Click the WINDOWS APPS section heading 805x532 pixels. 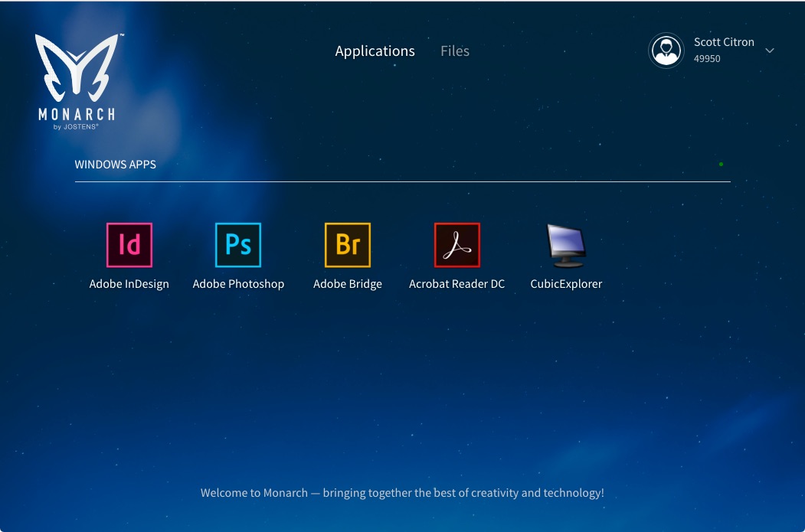116,164
